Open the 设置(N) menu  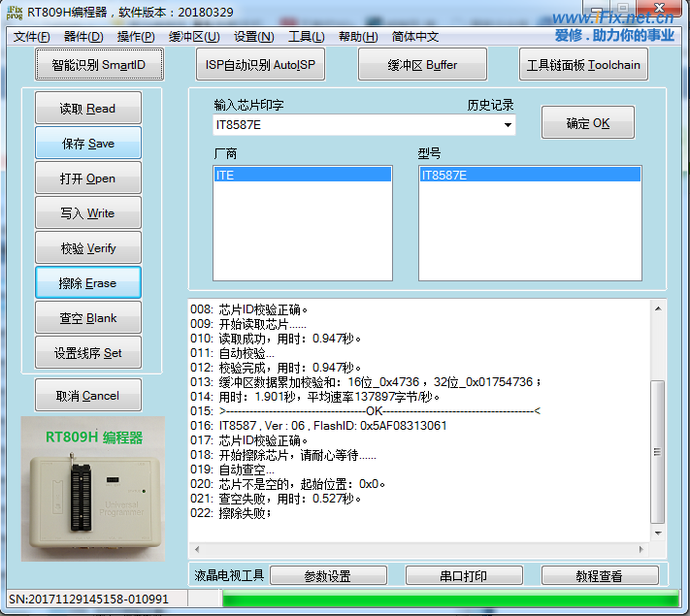coord(254,37)
